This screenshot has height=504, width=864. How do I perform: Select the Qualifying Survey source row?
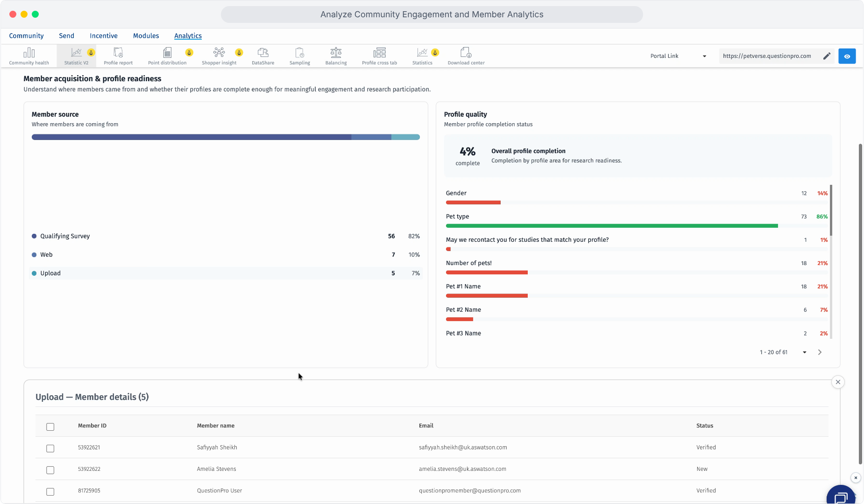(226, 236)
